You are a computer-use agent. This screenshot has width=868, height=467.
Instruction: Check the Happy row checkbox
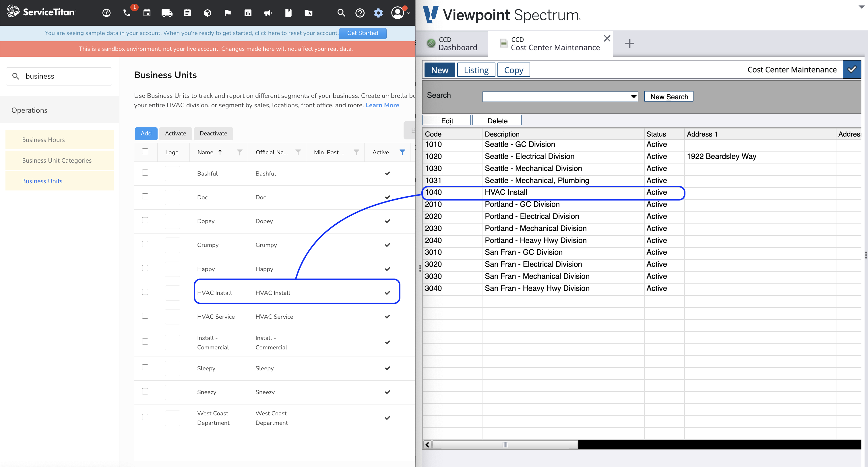click(x=145, y=268)
